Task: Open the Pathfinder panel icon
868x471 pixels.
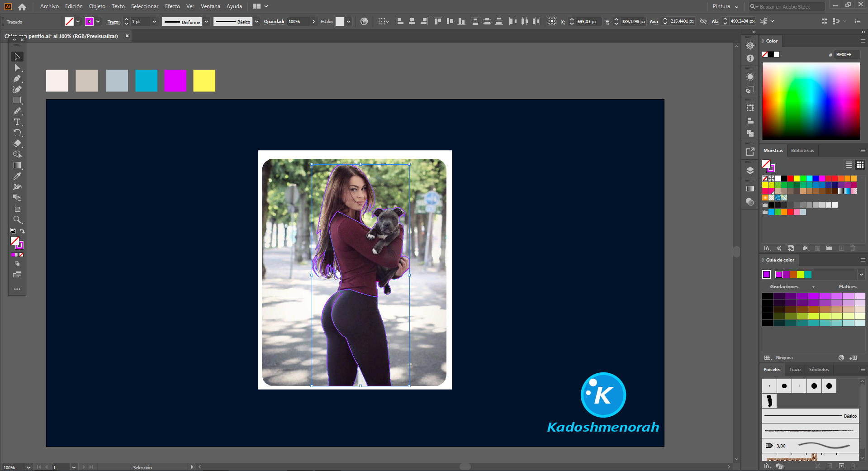Action: pyautogui.click(x=750, y=133)
